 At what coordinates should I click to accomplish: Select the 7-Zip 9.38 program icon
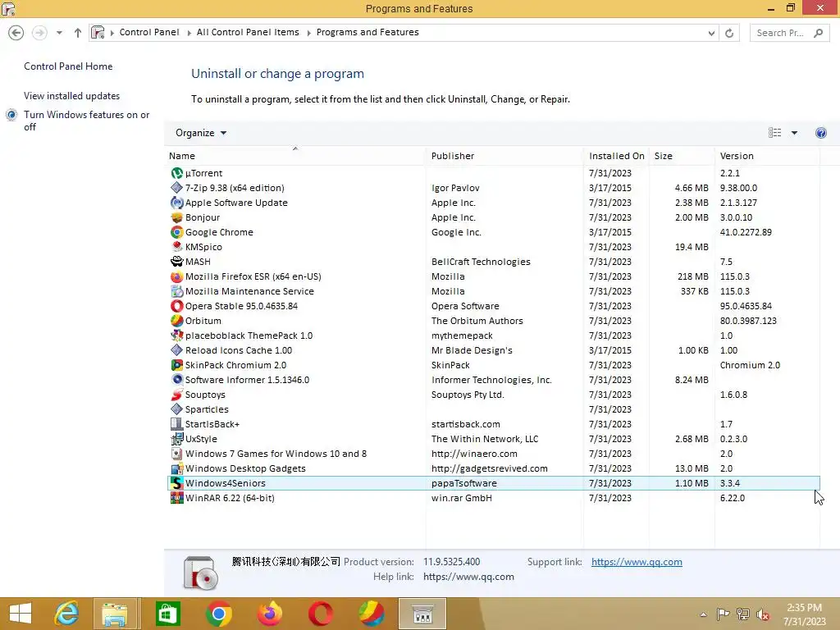pos(177,188)
